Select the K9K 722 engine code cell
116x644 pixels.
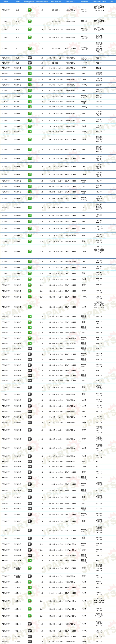click(99, 349)
